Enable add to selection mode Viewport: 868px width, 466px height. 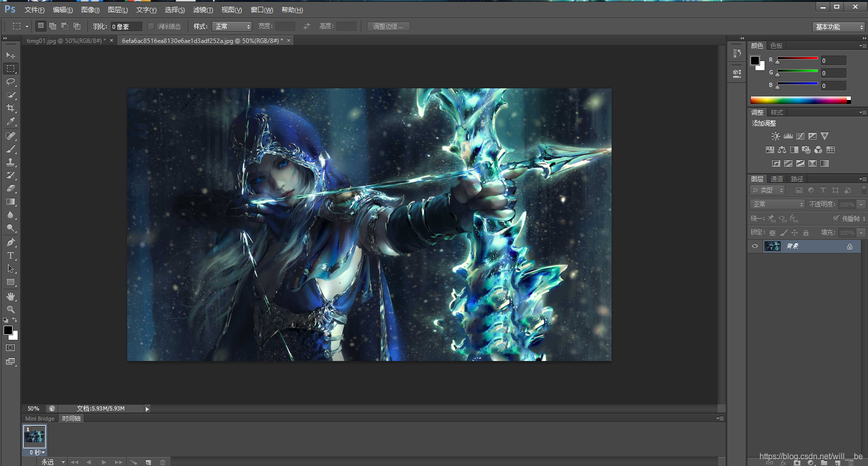[x=52, y=26]
